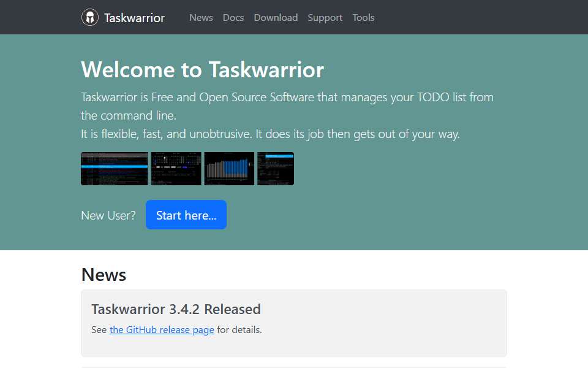The width and height of the screenshot is (588, 368).
Task: Open the GitHub release page link
Action: 162,330
